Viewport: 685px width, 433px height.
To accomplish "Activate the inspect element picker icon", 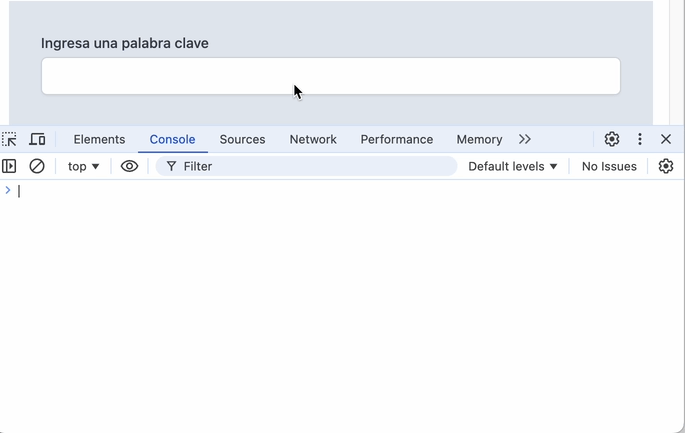I will (10, 139).
